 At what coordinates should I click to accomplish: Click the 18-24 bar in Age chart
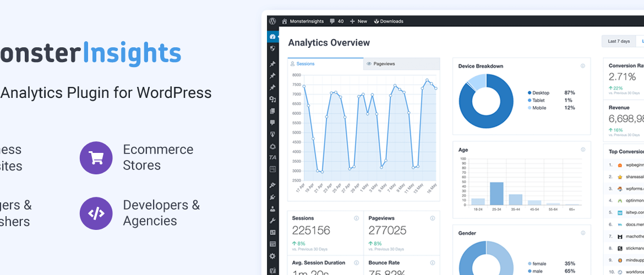click(x=478, y=201)
